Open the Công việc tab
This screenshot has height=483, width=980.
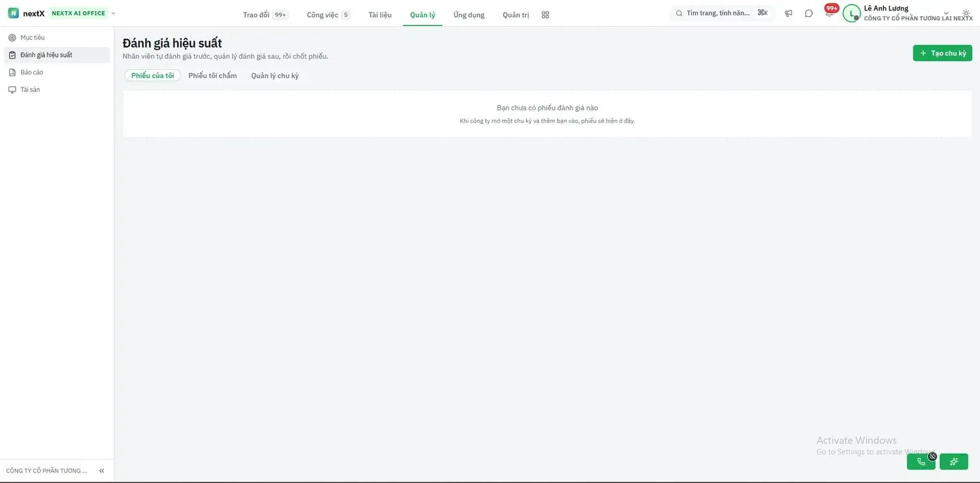click(328, 14)
